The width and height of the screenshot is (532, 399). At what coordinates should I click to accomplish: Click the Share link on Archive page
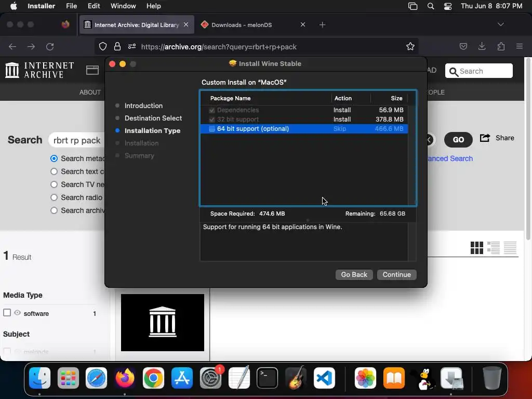coord(497,138)
